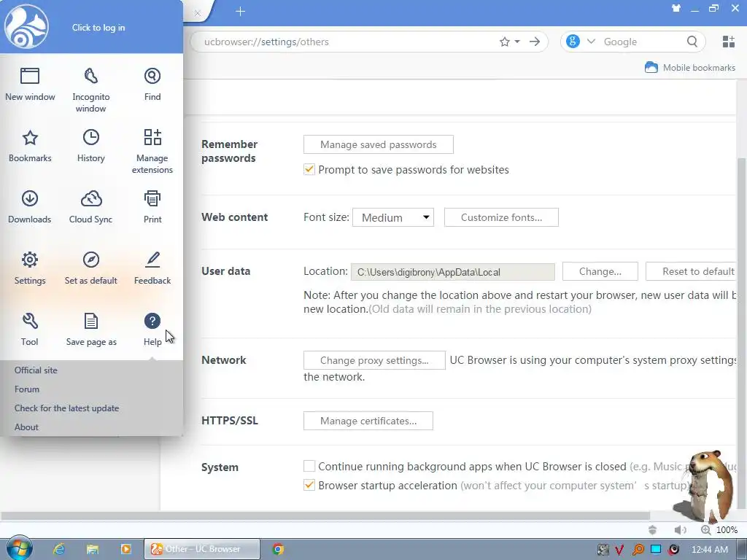This screenshot has height=560, width=747.
Task: Open Bookmarks from the menu panel
Action: [x=29, y=146]
